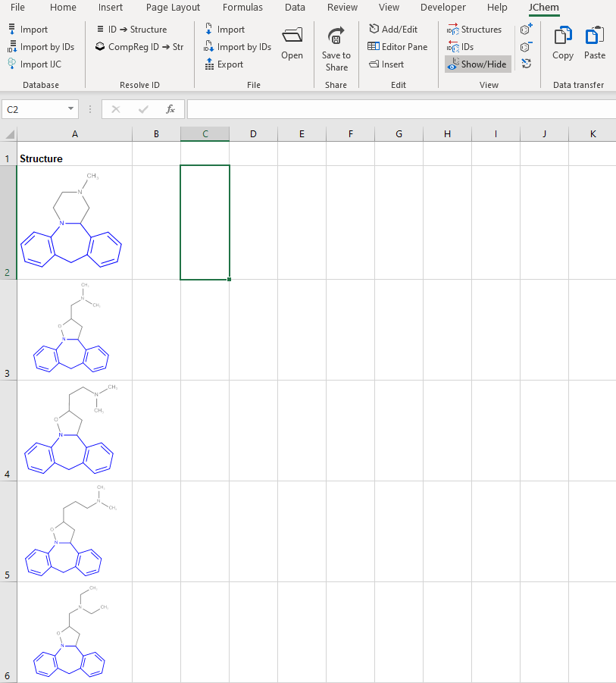Click the structure refresh icon in View group
616x683 pixels.
pyautogui.click(x=525, y=64)
